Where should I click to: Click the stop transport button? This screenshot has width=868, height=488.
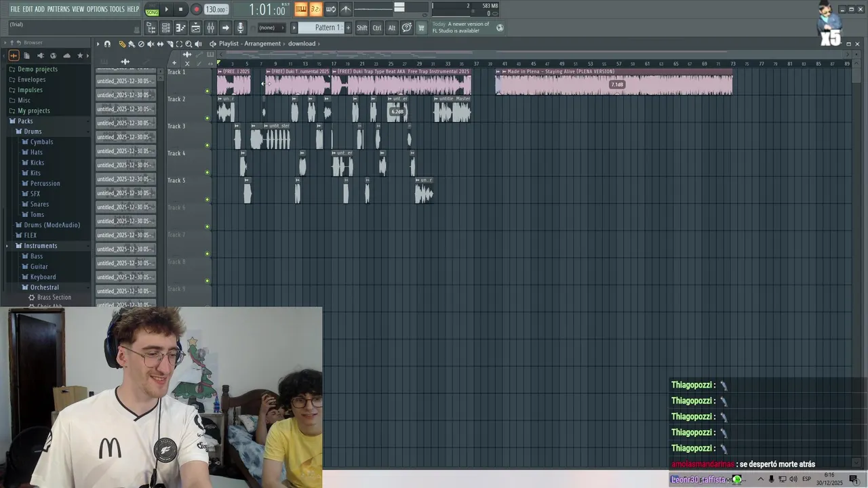pyautogui.click(x=180, y=9)
